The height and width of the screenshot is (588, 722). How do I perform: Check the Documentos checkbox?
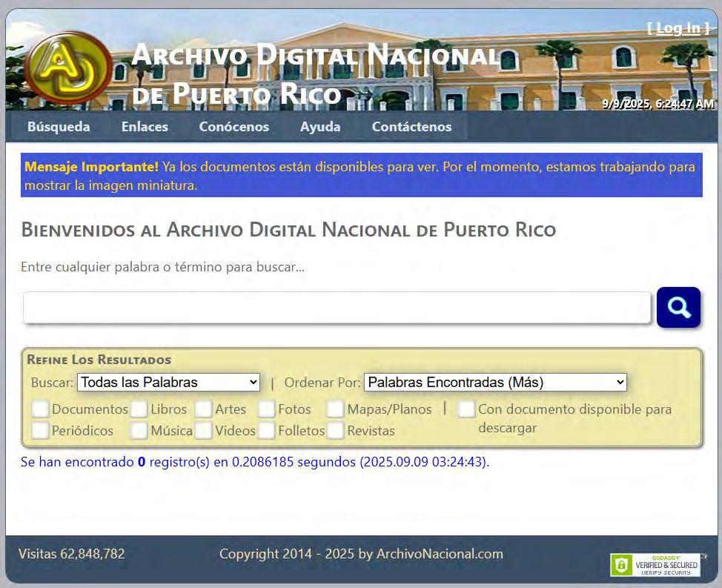click(41, 409)
